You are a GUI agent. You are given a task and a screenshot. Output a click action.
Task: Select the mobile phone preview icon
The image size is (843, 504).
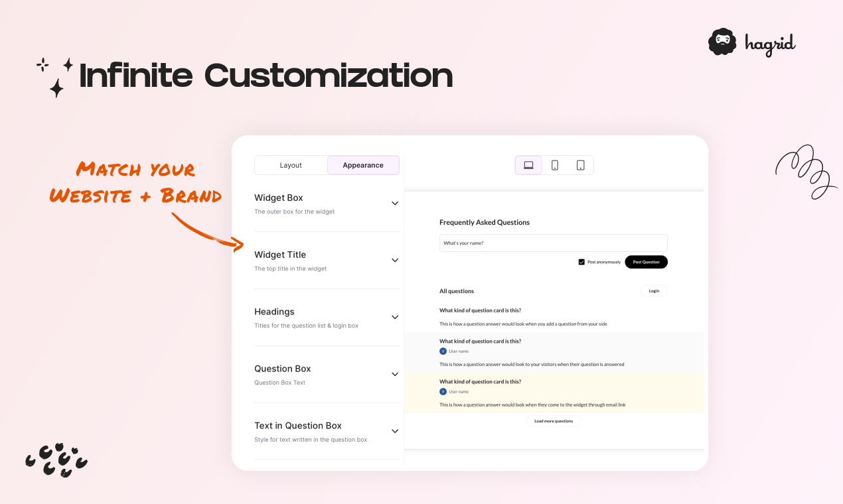point(555,165)
